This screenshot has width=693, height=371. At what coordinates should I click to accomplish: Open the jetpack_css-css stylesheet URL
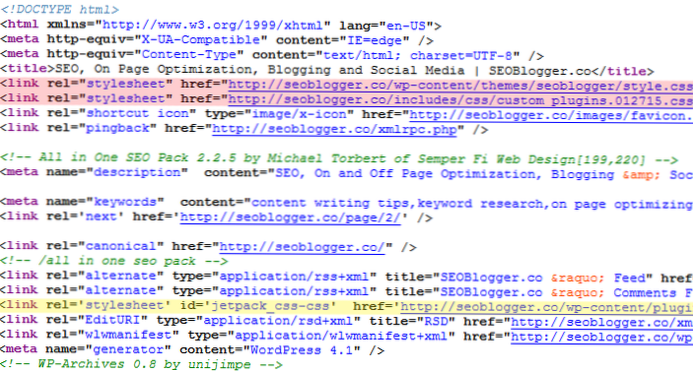click(x=546, y=306)
